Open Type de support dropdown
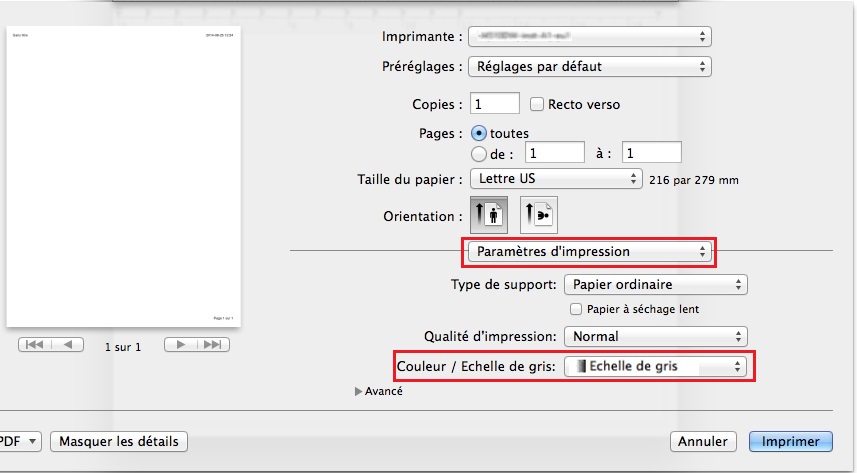 655,284
